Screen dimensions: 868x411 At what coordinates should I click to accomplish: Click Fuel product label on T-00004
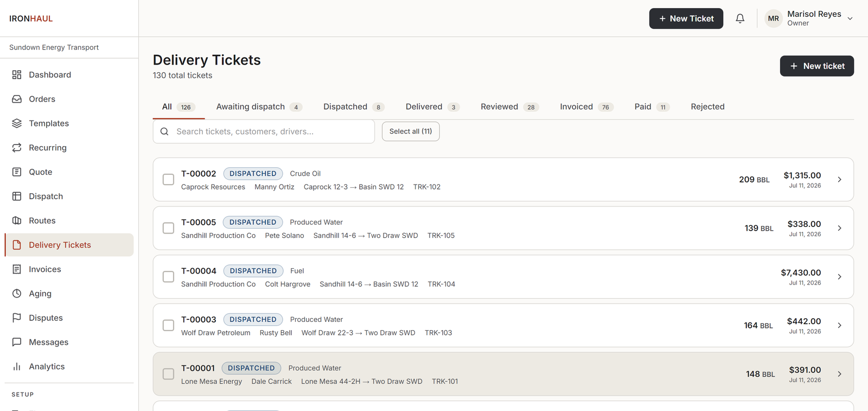tap(297, 271)
